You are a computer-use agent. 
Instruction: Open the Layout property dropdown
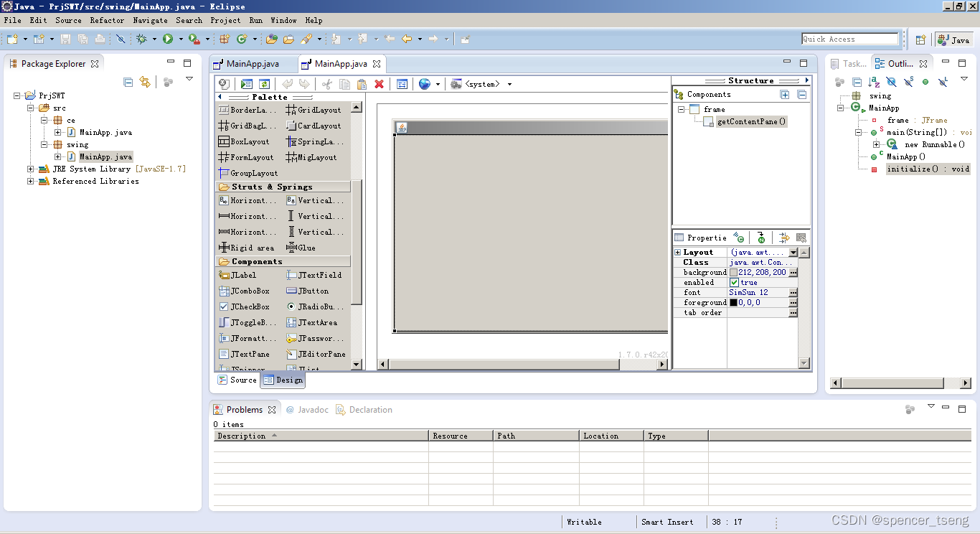pyautogui.click(x=792, y=253)
